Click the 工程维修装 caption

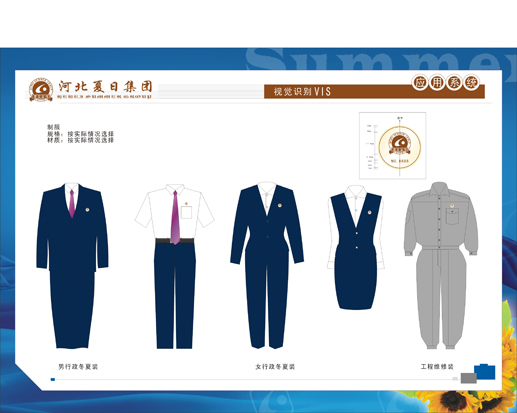tap(437, 367)
